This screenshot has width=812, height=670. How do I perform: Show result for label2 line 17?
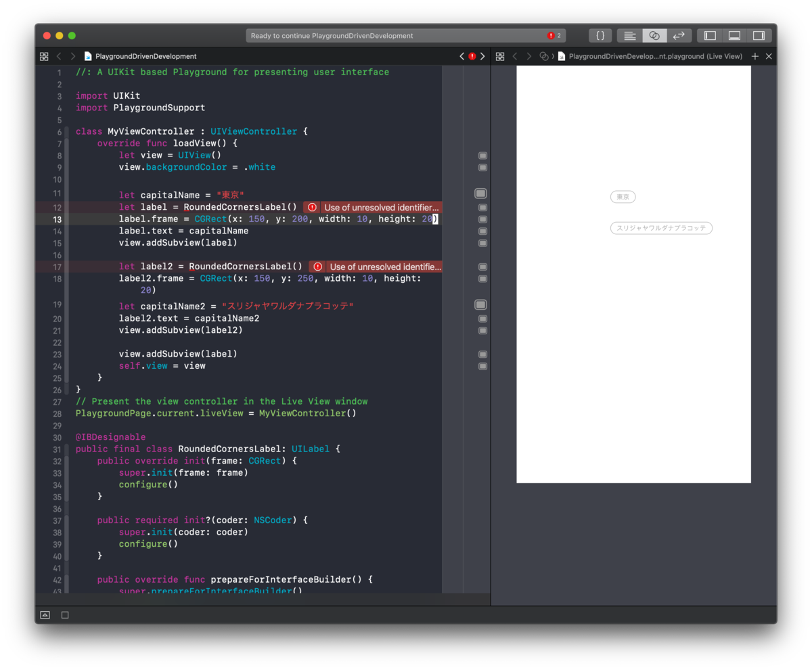coord(483,267)
